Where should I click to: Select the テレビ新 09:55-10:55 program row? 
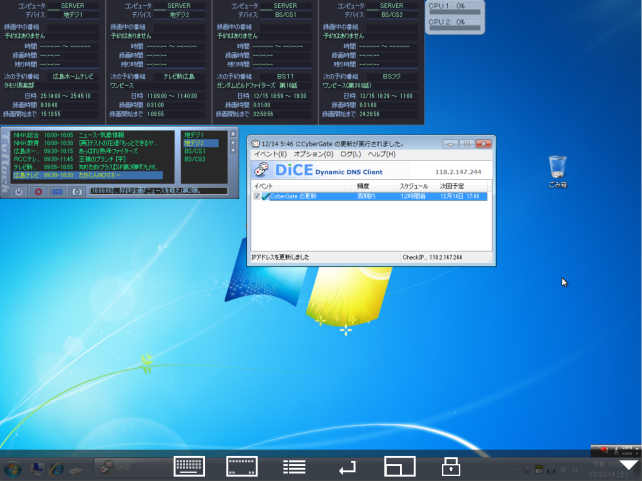pyautogui.click(x=88, y=167)
